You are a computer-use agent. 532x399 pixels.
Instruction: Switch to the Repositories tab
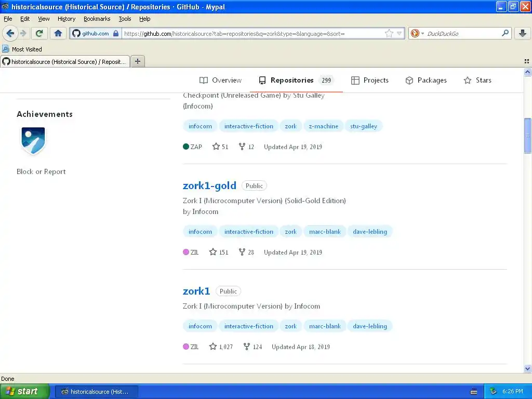pyautogui.click(x=296, y=80)
